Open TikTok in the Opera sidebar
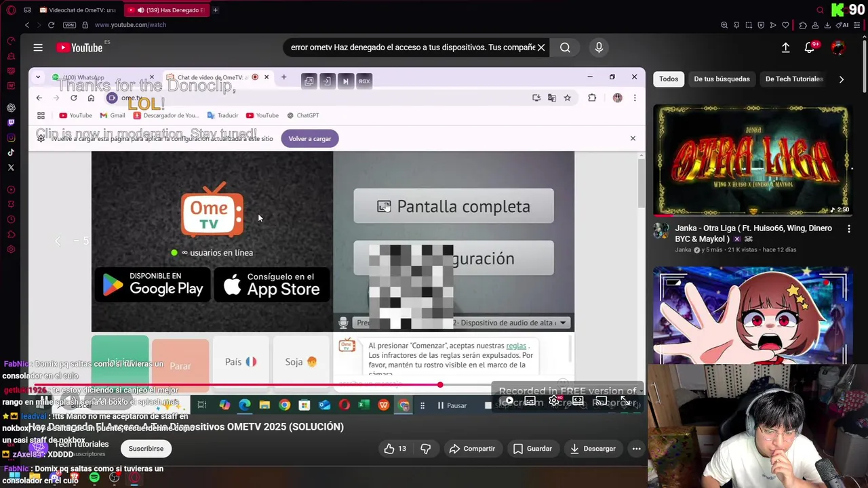The image size is (868, 488). click(x=11, y=152)
